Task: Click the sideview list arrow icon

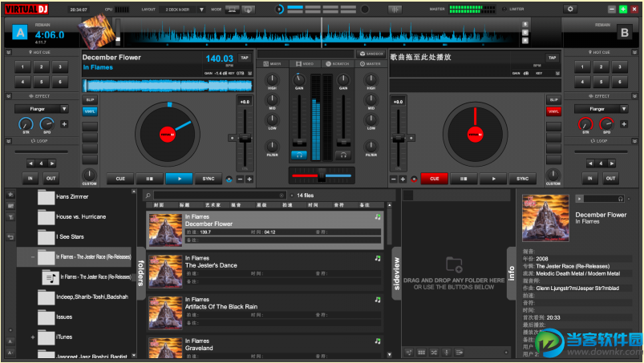Action: (x=460, y=353)
